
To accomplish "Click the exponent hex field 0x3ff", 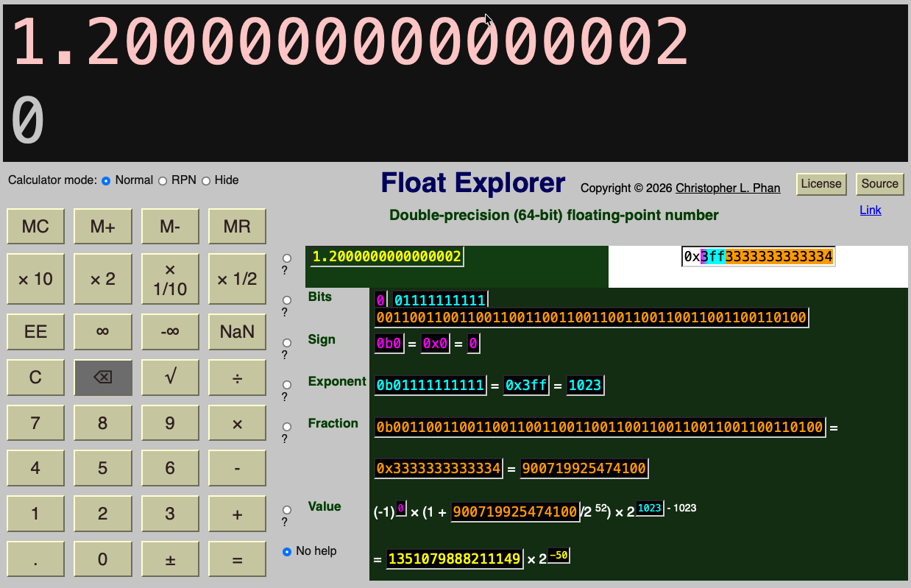I will (526, 385).
